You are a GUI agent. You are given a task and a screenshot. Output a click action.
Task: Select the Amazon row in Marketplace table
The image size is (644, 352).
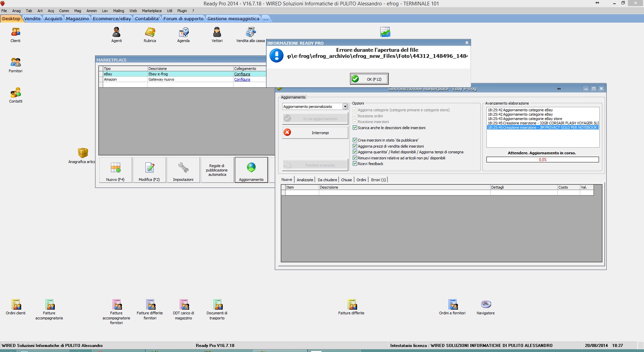pyautogui.click(x=182, y=79)
